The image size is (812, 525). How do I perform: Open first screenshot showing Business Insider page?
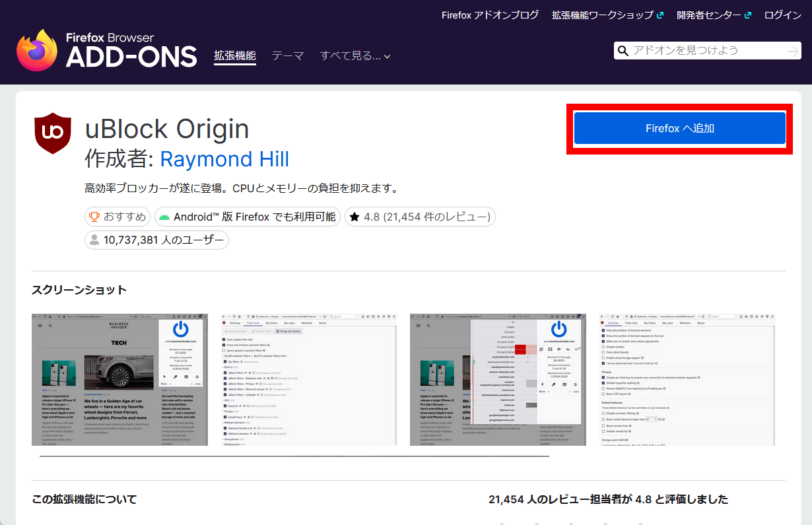[119, 380]
